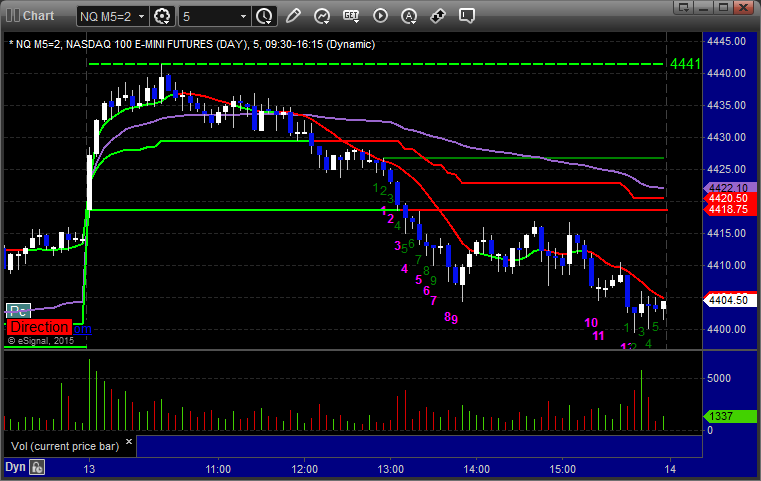
Task: Click the date 14 label on time axis
Action: click(670, 469)
